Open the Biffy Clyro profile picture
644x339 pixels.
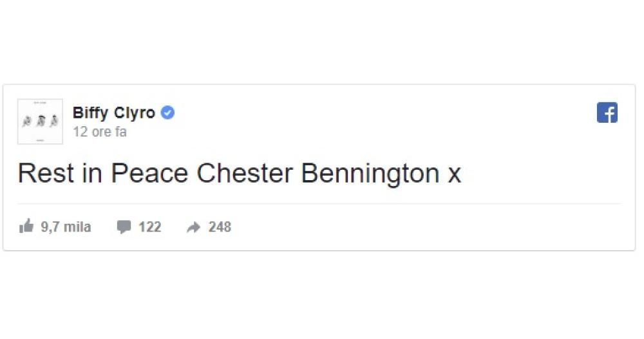tap(40, 122)
